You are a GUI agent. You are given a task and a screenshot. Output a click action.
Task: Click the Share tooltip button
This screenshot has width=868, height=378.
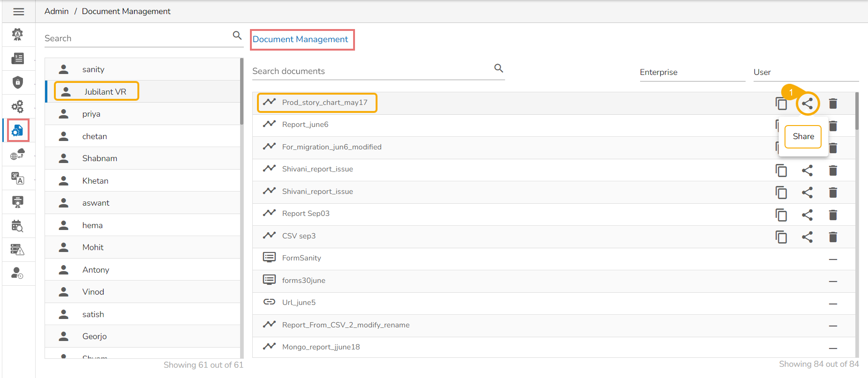click(x=803, y=136)
